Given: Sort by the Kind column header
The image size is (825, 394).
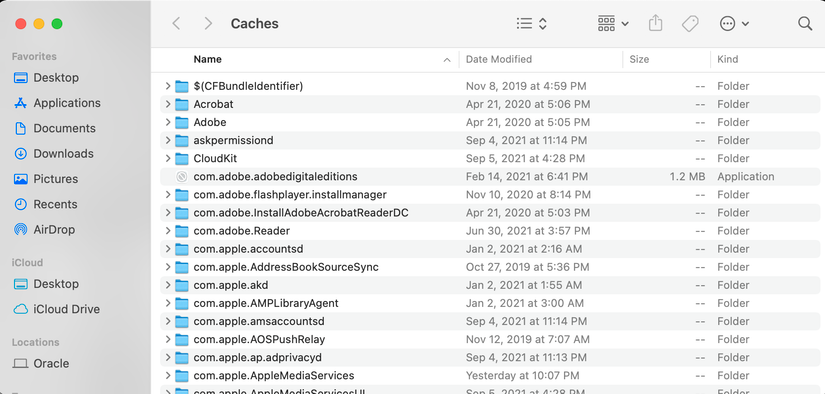Looking at the screenshot, I should 728,59.
